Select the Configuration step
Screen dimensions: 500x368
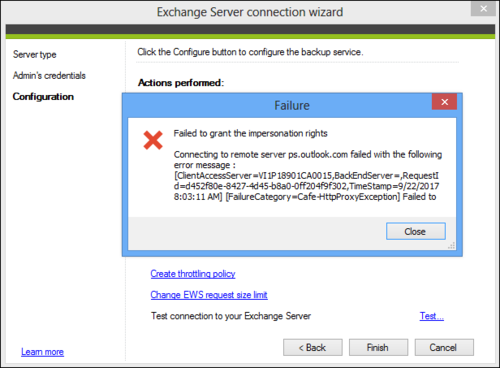click(43, 97)
